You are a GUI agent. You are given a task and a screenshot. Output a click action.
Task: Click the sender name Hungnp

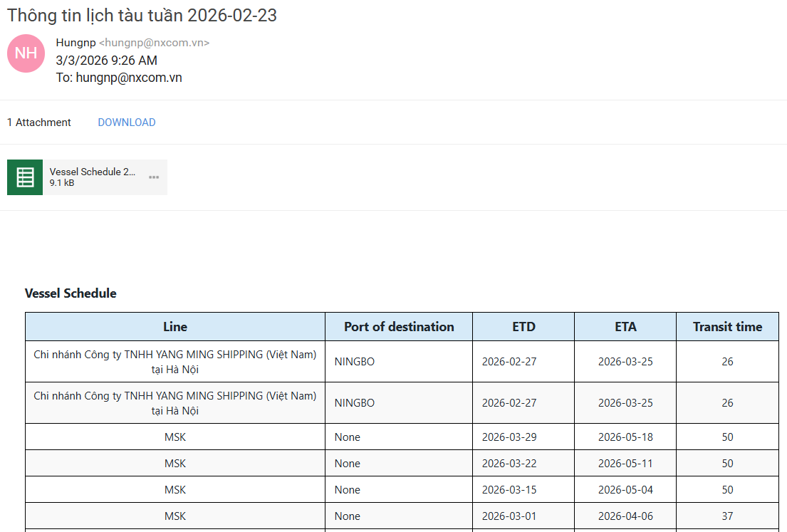[x=75, y=43]
